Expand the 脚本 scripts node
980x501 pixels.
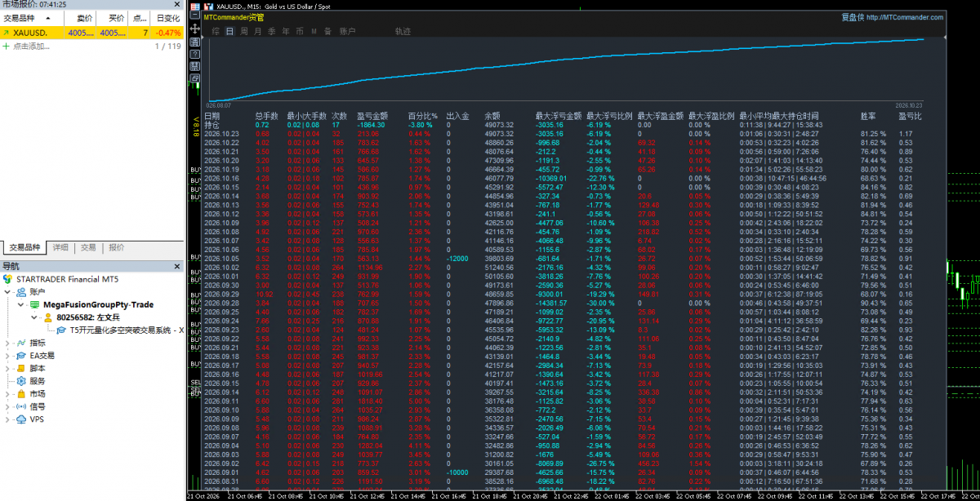click(x=7, y=368)
